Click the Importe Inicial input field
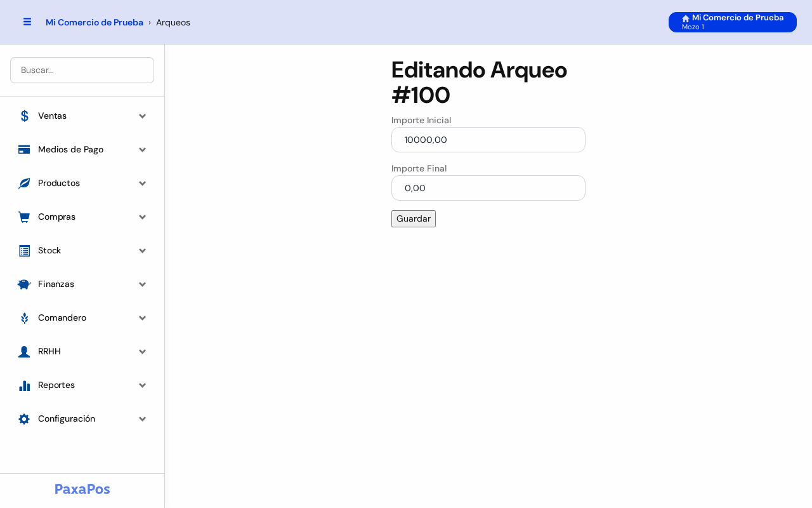 point(488,140)
